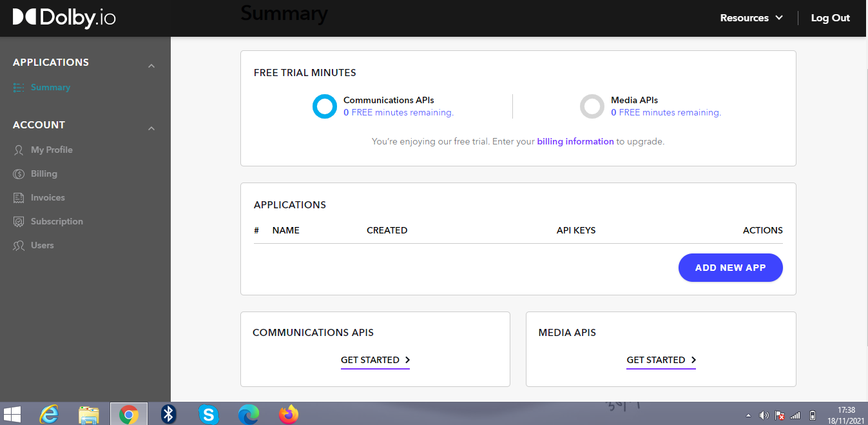Open Bluetooth app in taskbar
This screenshot has width=868, height=425.
169,414
